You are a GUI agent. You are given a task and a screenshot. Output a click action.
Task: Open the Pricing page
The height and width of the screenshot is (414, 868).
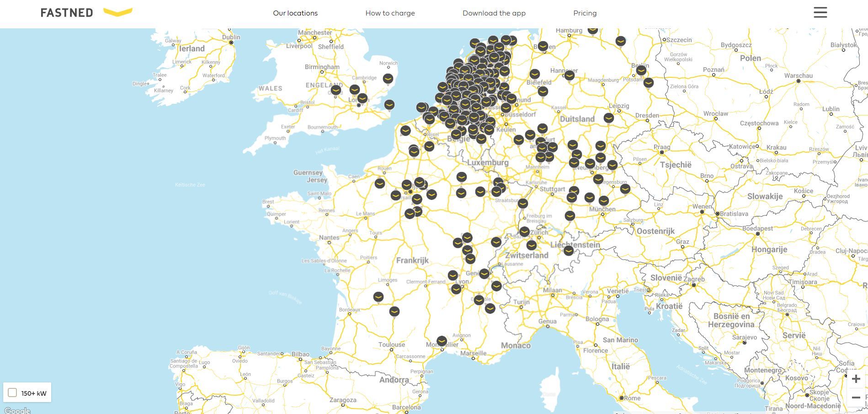click(585, 13)
